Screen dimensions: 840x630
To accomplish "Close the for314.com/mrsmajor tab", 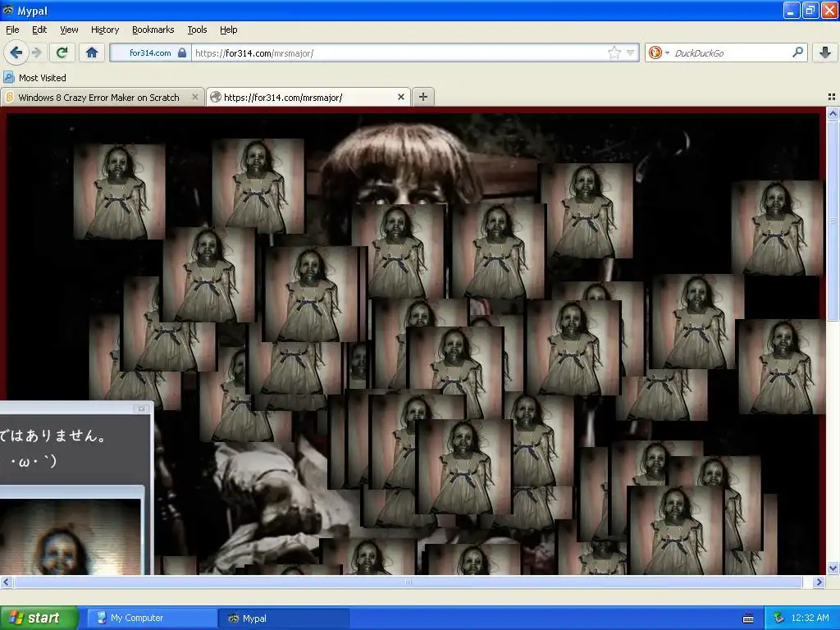I will (x=400, y=97).
